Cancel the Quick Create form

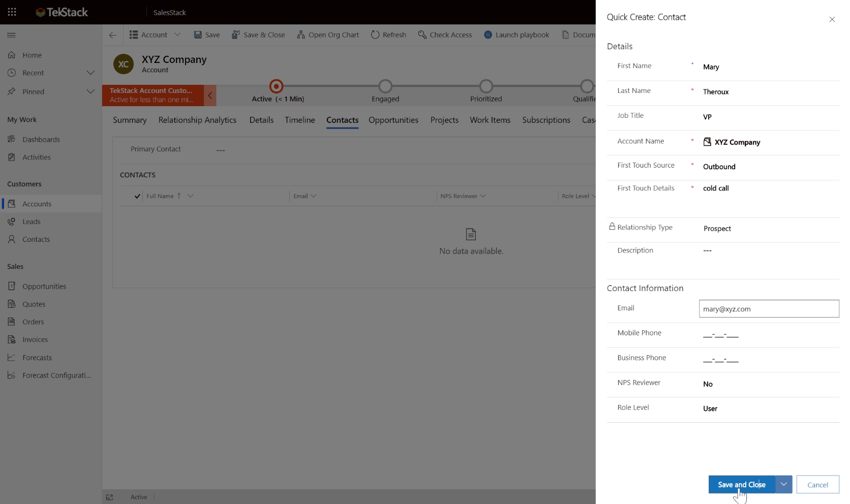(x=817, y=485)
